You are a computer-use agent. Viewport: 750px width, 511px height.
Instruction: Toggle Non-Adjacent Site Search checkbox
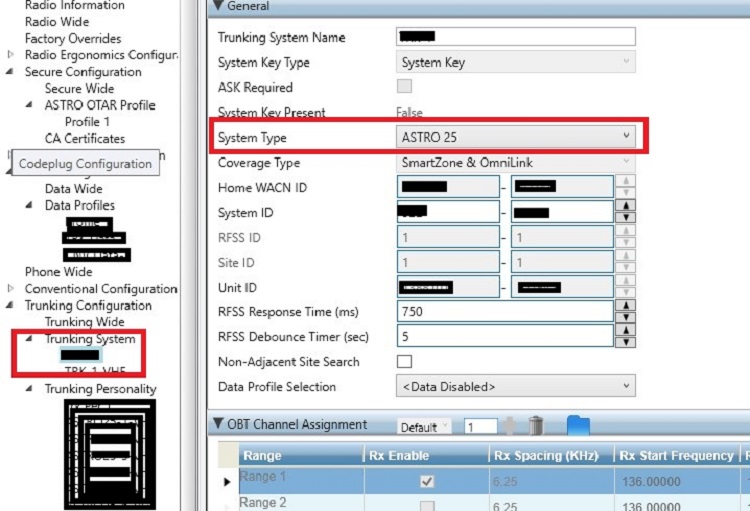click(x=405, y=361)
